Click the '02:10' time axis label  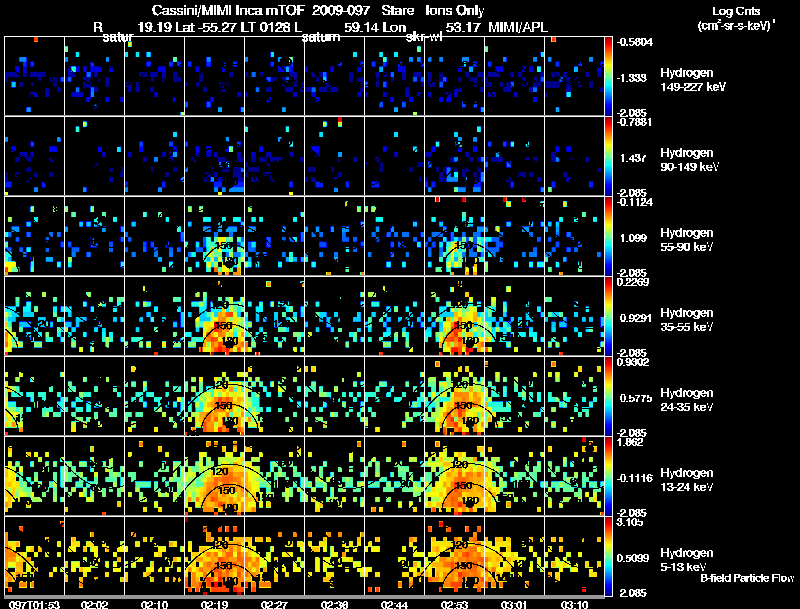click(155, 604)
